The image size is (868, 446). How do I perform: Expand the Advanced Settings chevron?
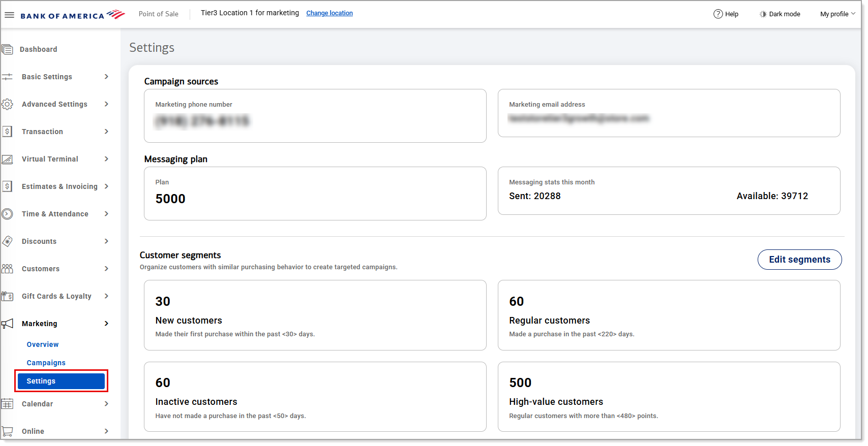click(106, 104)
